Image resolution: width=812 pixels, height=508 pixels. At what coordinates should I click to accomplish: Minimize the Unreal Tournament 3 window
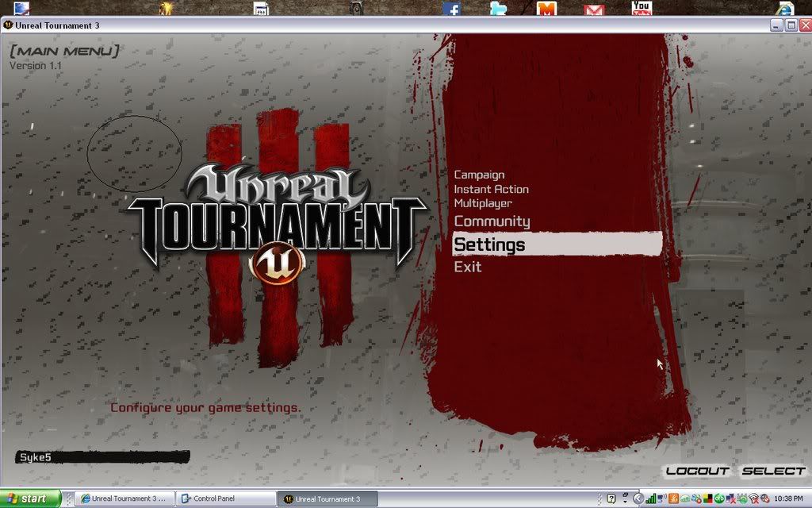point(776,25)
